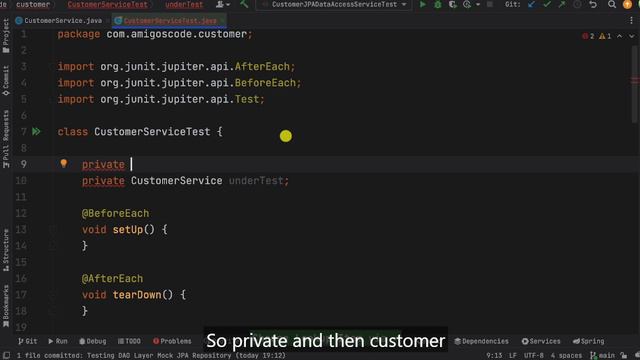Click the lightbulb quick-fix on line 9

pyautogui.click(x=64, y=164)
